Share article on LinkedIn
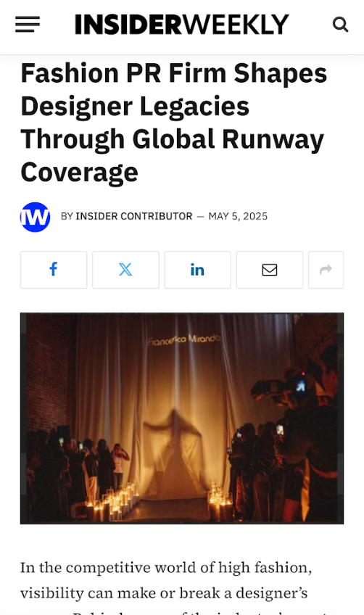Screen dimensions: 364x615 198,270
